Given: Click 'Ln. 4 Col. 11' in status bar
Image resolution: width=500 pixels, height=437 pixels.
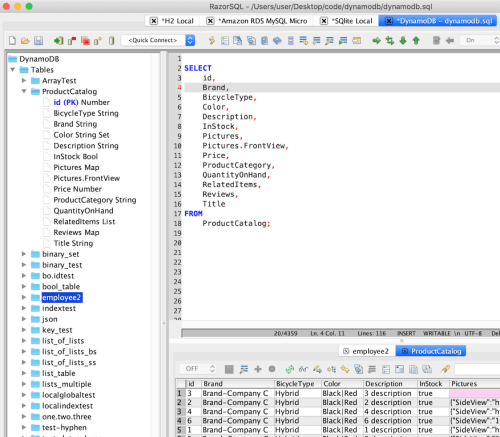Looking at the screenshot, I should pos(328,333).
